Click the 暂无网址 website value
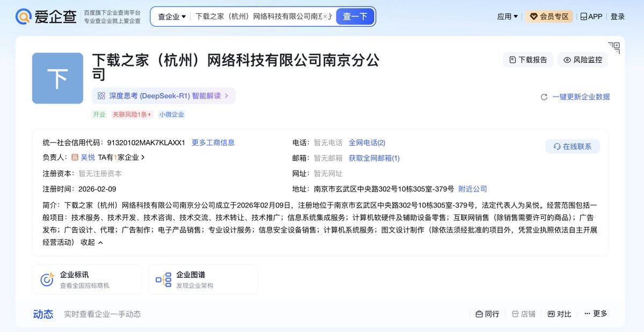Image resolution: width=644 pixels, height=332 pixels. point(328,174)
